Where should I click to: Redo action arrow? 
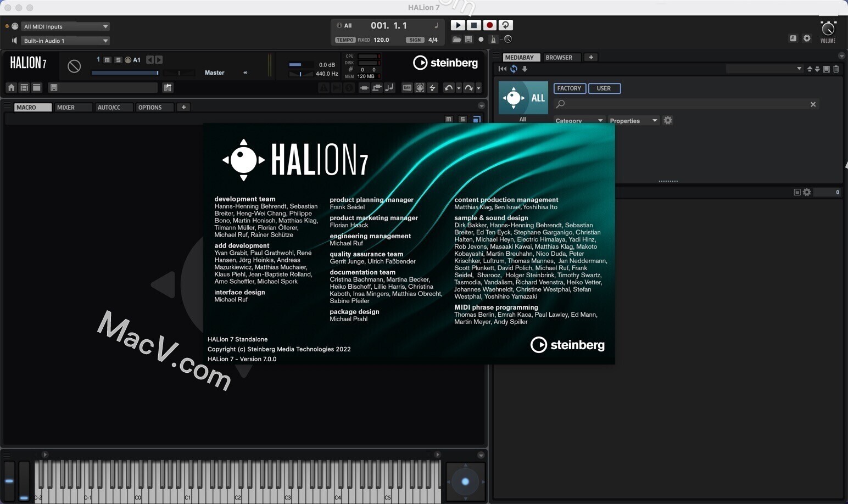(x=468, y=88)
